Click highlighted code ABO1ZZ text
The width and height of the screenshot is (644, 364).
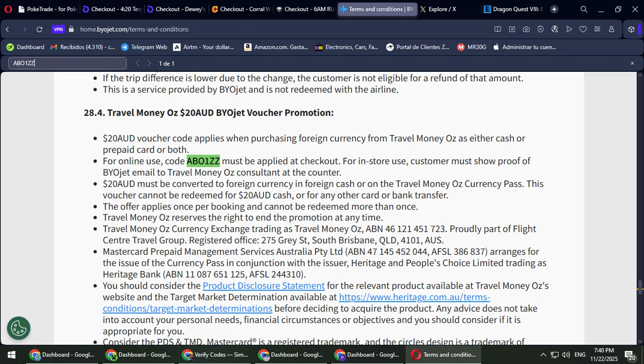pyautogui.click(x=203, y=161)
